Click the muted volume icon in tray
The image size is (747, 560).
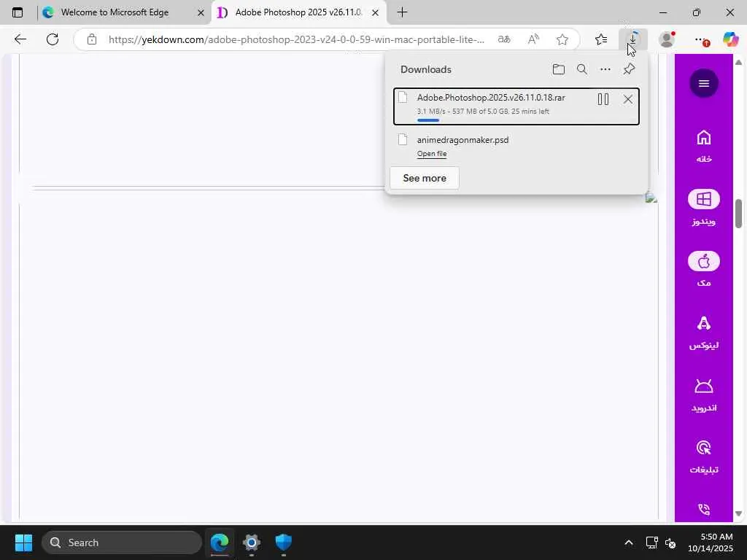point(670,542)
